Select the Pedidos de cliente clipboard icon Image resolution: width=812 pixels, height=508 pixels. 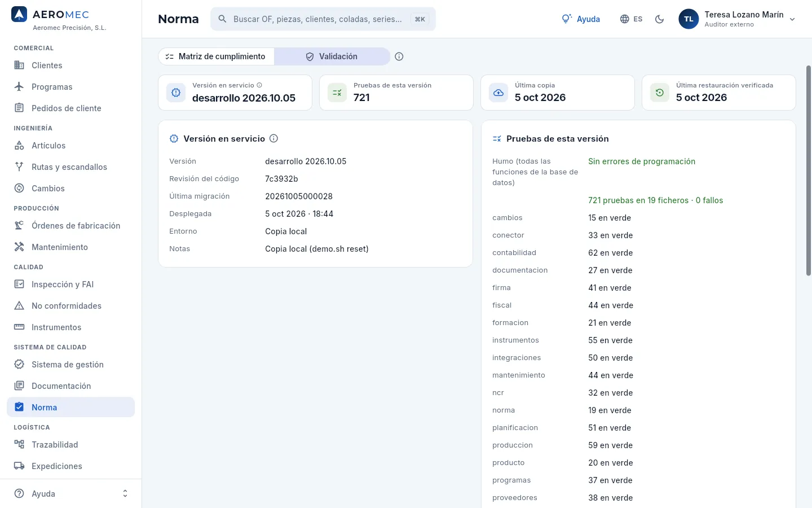(x=19, y=108)
